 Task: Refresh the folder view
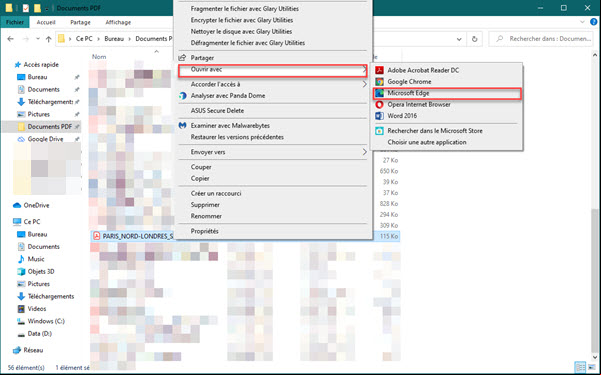click(475, 39)
